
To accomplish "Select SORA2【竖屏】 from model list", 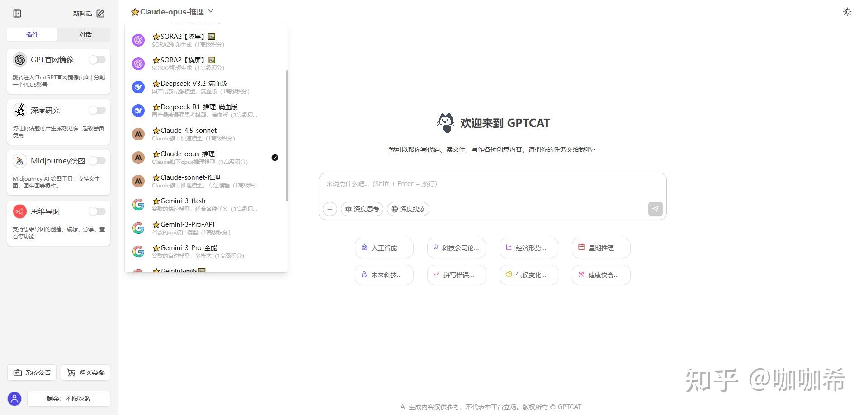I will click(206, 40).
